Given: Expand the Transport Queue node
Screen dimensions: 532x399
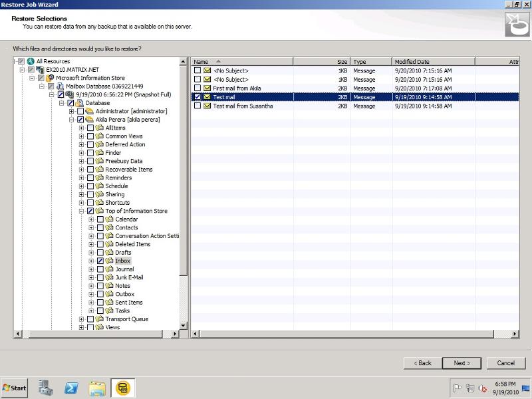Looking at the screenshot, I should coord(81,319).
